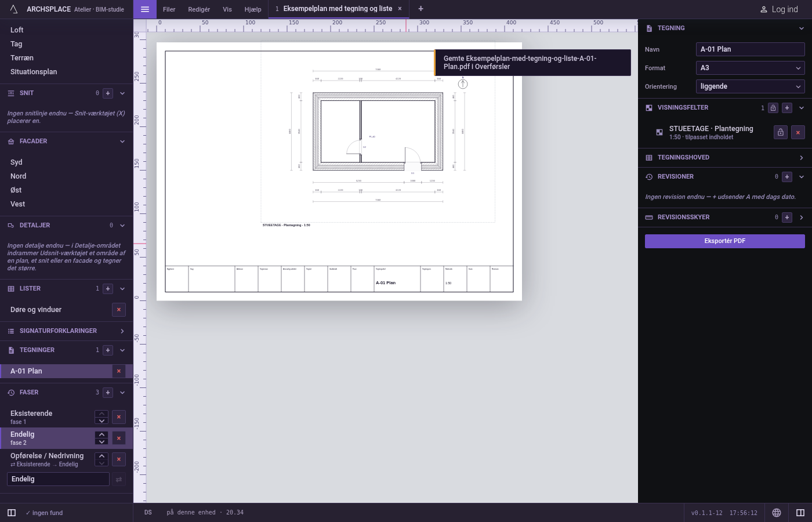Viewport: 812px width, 522px height.
Task: Move the Endelig phase up
Action: 101,434
